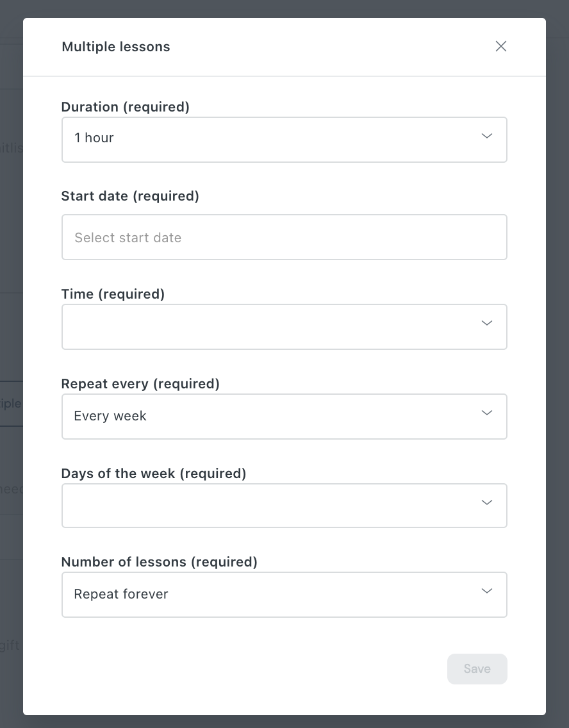Screen dimensions: 569x728
Task: Click the Repeat every (required) label
Action: [x=140, y=383]
